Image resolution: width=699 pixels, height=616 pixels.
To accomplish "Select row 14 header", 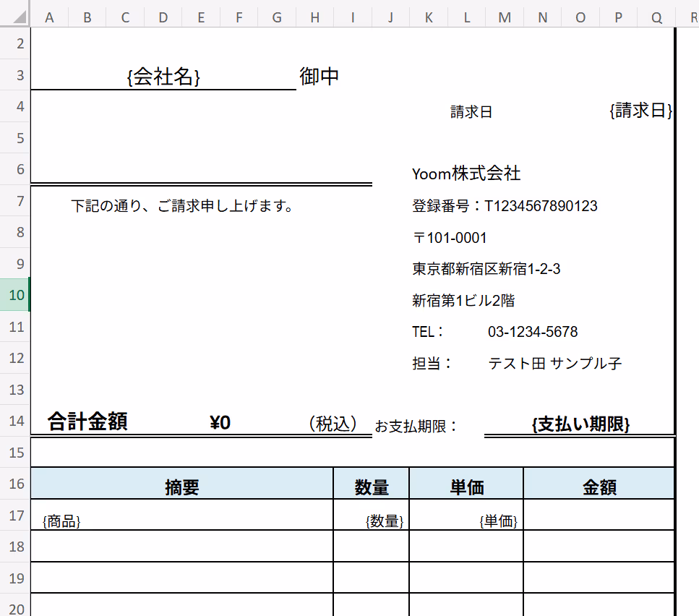I will click(15, 421).
